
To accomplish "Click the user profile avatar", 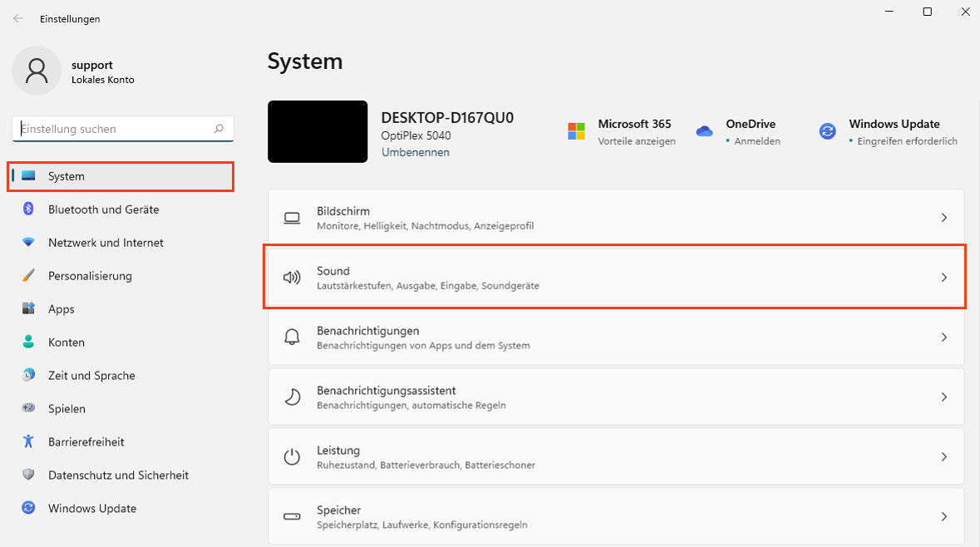I will pos(37,71).
